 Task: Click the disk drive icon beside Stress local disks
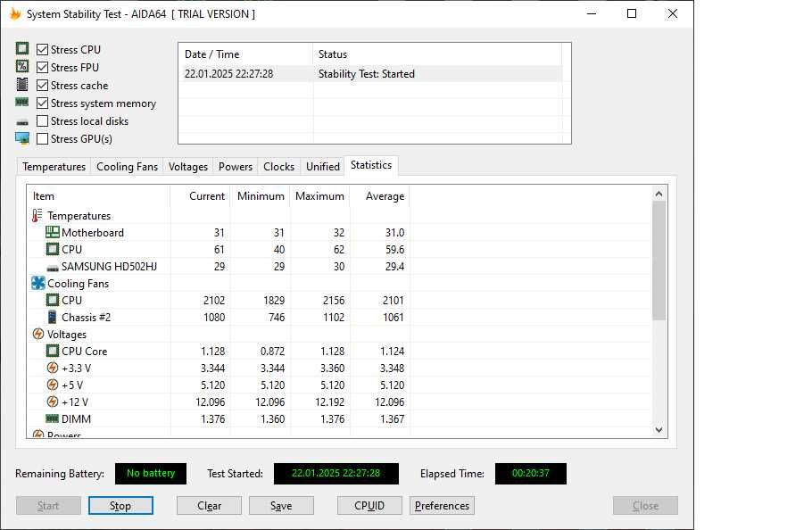[x=22, y=122]
